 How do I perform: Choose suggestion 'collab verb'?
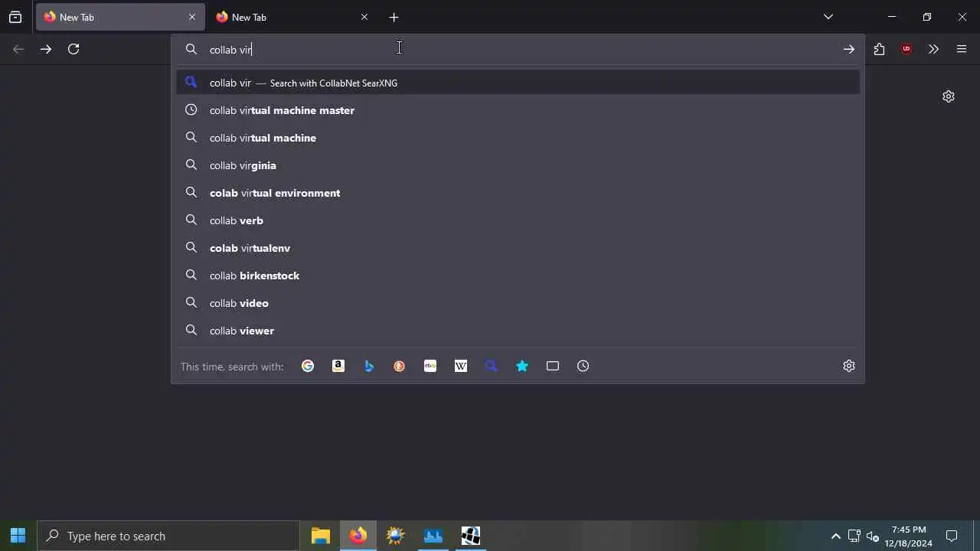(518, 220)
